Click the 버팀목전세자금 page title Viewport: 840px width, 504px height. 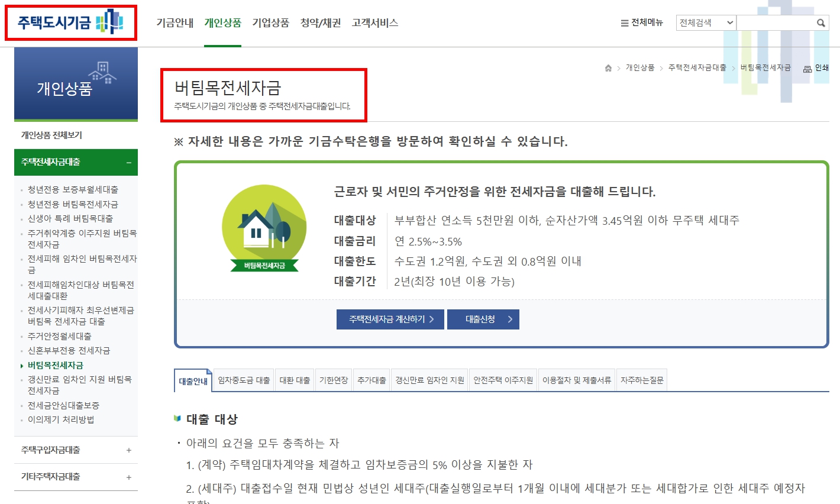pos(228,88)
